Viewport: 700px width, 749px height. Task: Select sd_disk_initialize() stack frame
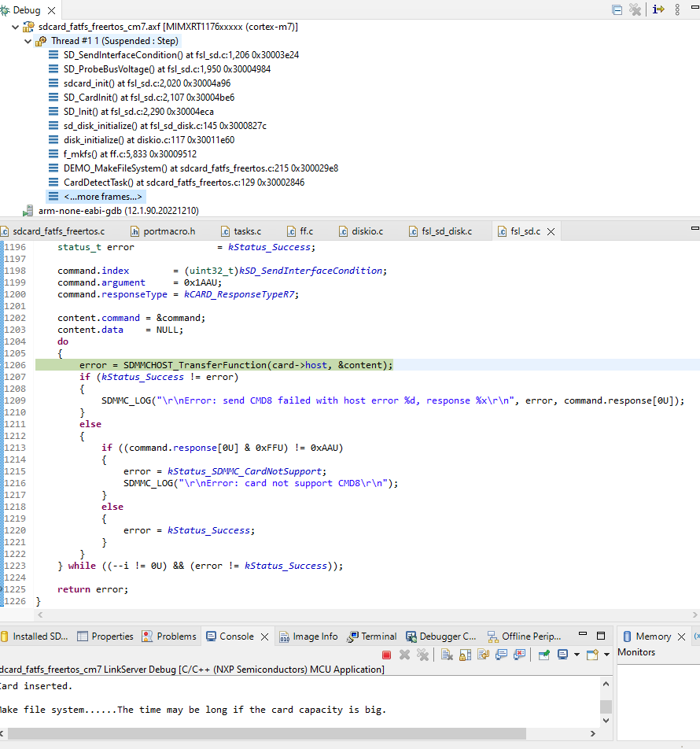coord(164,126)
